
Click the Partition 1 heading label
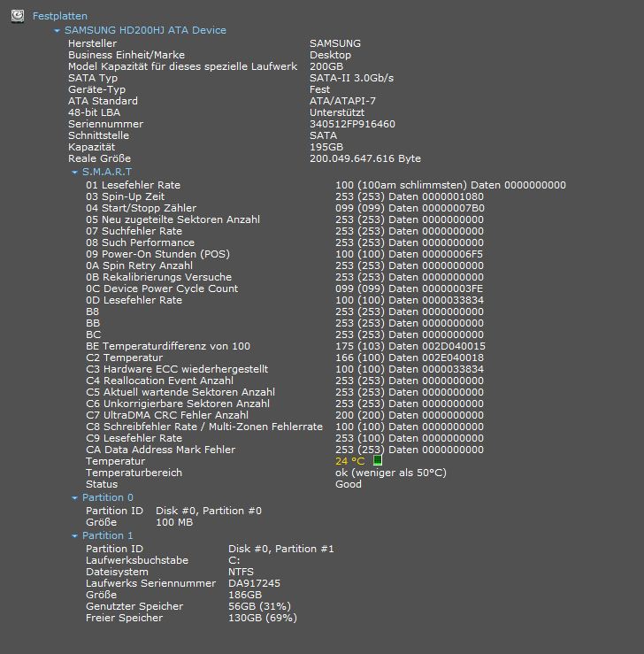coord(108,535)
